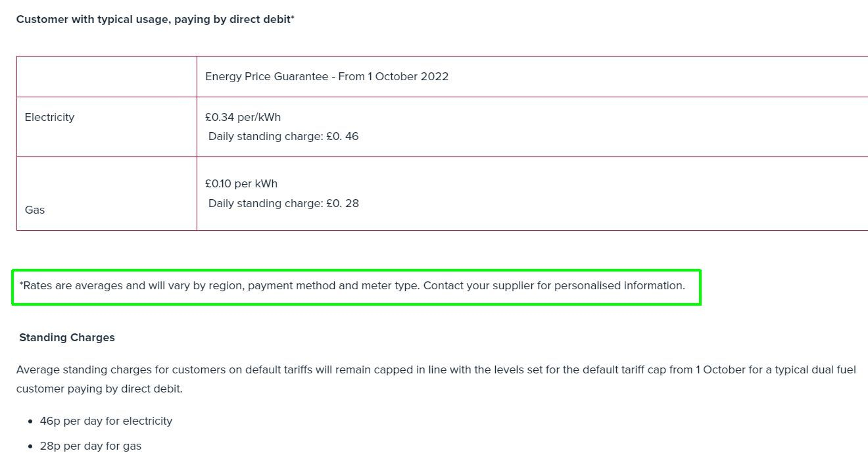Click the '46p per day for electricity' bullet
Image resolution: width=868 pixels, height=474 pixels.
pos(106,421)
